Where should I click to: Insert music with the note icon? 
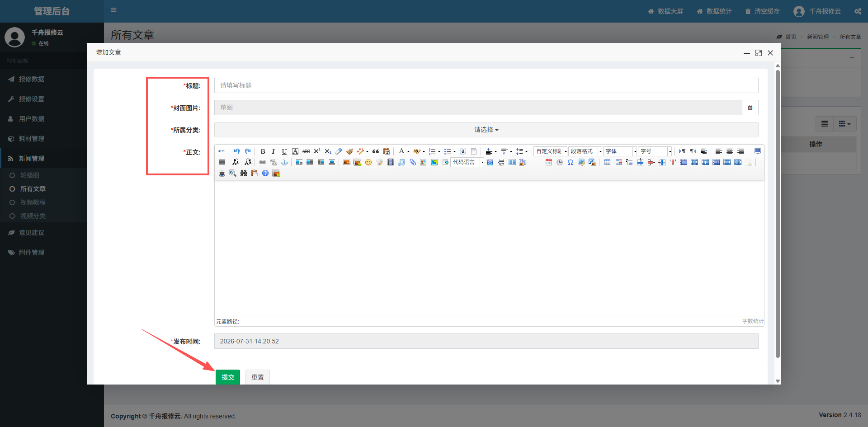click(x=401, y=162)
